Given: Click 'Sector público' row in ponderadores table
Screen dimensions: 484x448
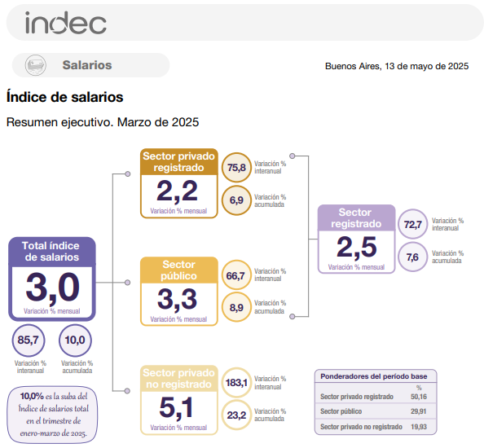Looking at the screenshot, I should (x=376, y=411).
